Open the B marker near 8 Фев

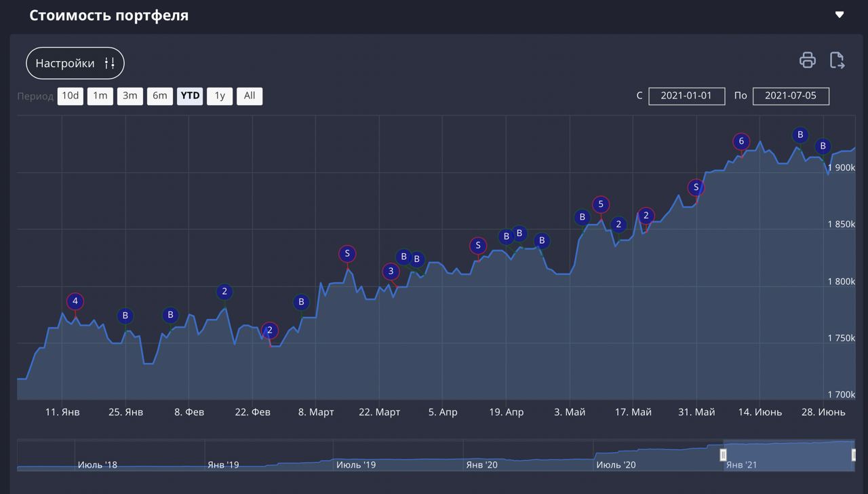click(x=171, y=315)
